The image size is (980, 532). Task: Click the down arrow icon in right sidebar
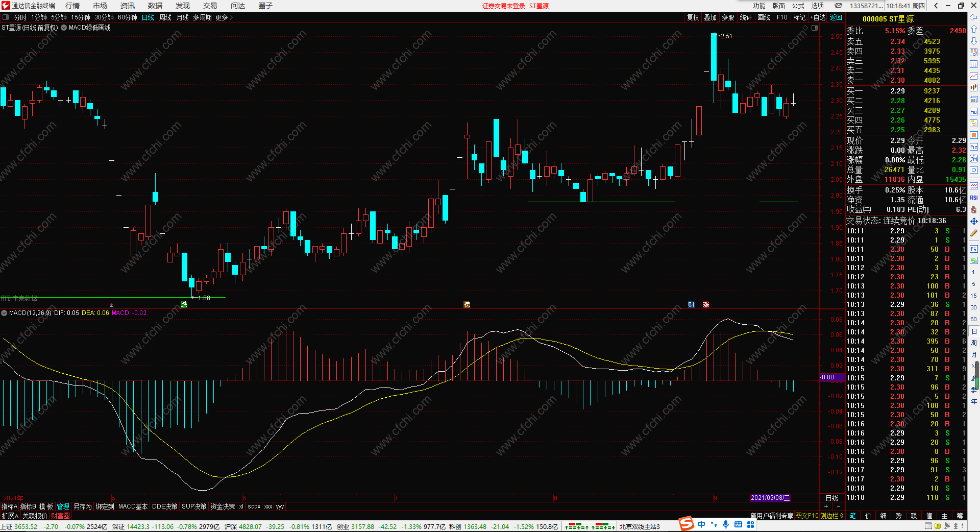pos(973,41)
